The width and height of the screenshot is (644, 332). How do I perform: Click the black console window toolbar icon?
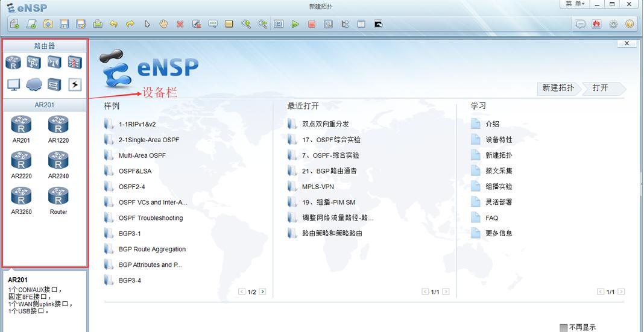(x=378, y=24)
